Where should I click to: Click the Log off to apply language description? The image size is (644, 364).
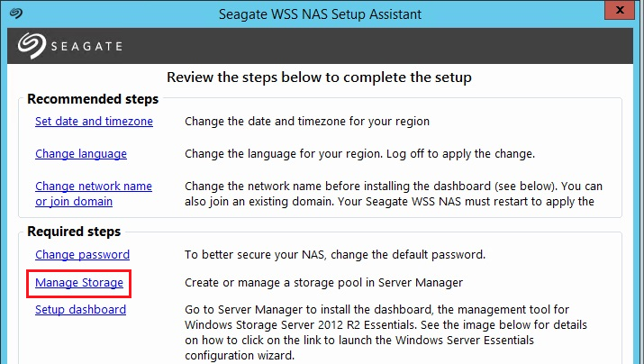(x=360, y=153)
